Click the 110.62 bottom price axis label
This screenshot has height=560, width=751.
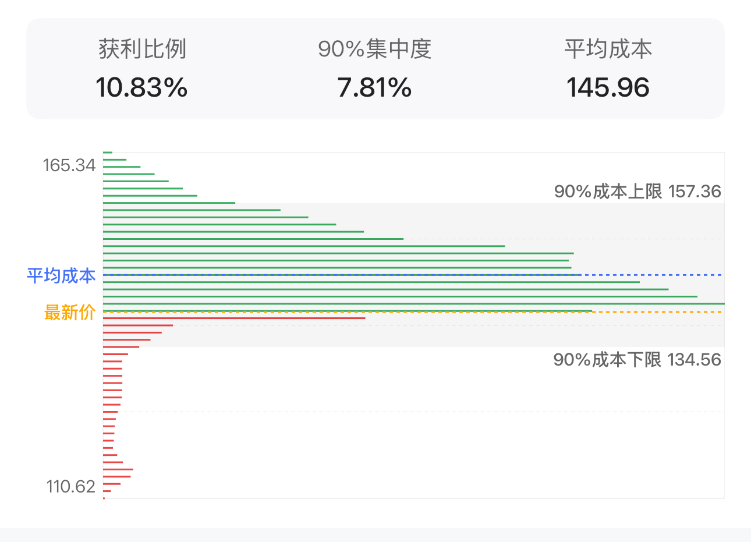[x=71, y=487]
